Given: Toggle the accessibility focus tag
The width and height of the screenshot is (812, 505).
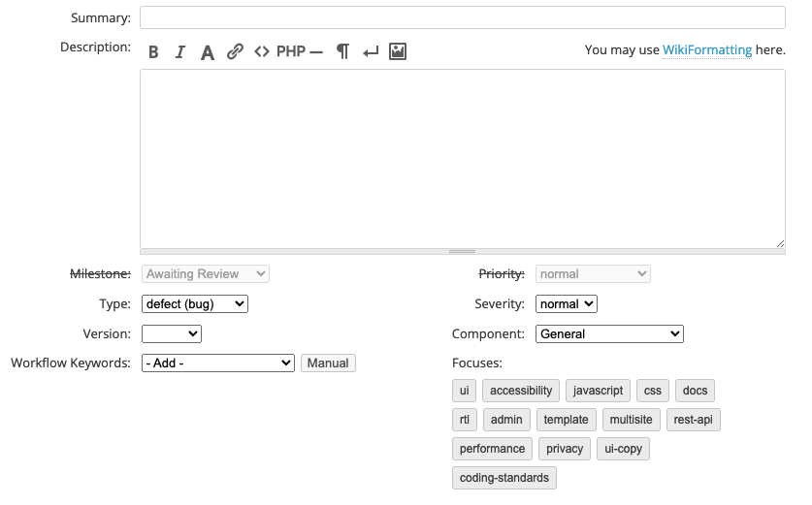Looking at the screenshot, I should 521,391.
